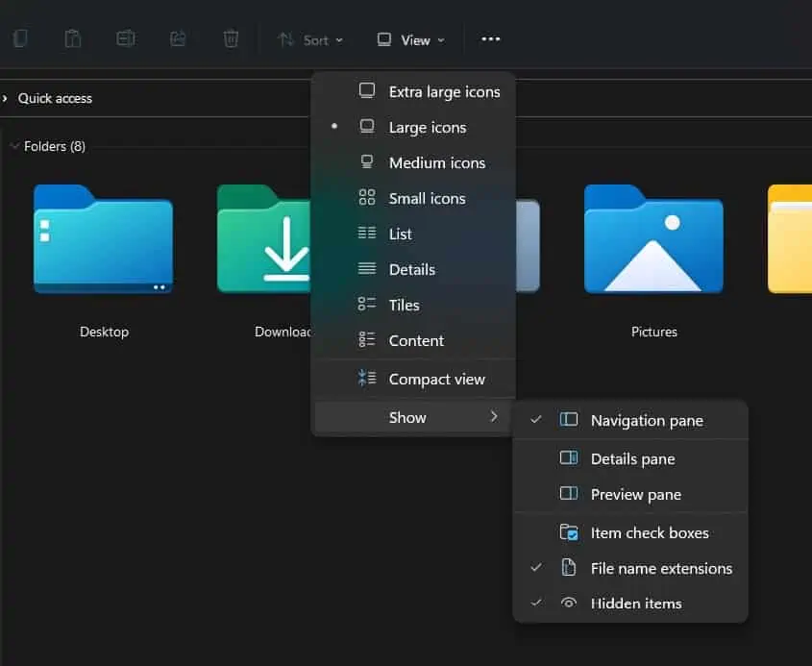
Task: Collapse the View dropdown menu
Action: pos(410,40)
